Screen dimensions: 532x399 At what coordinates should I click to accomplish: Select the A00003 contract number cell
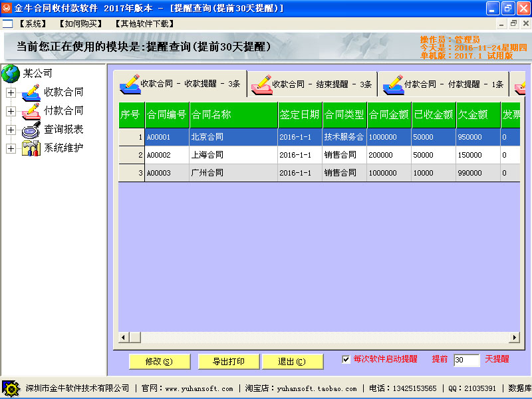coord(168,173)
